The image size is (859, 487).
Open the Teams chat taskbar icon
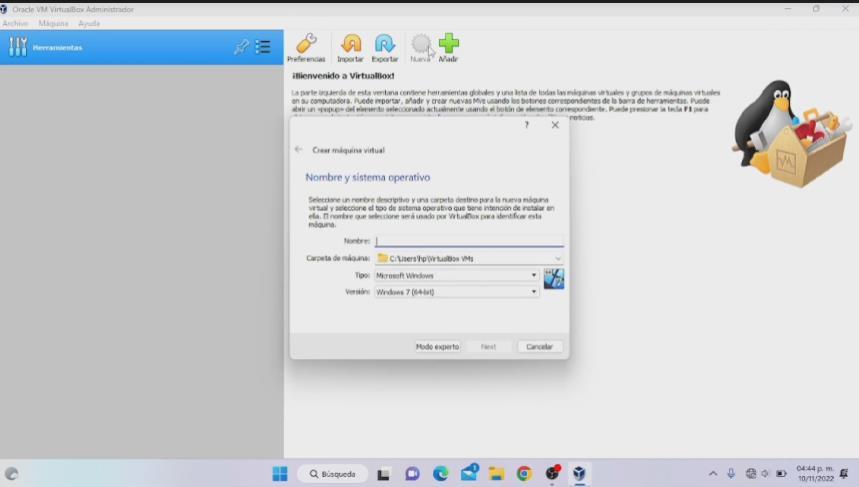click(412, 474)
